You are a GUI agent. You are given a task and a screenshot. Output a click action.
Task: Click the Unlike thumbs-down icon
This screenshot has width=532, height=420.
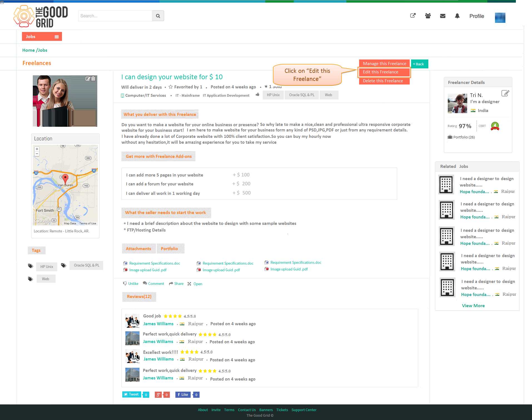125,284
